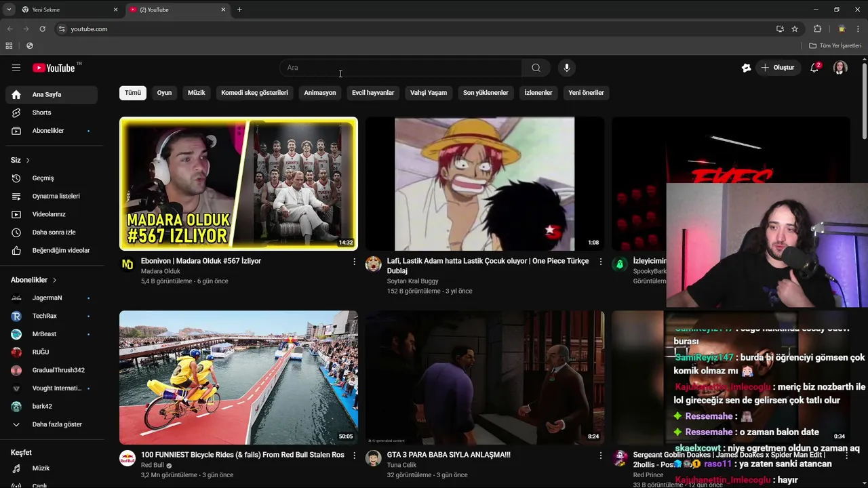Open Daha sonra izle list
The image size is (868, 488).
tap(52, 232)
